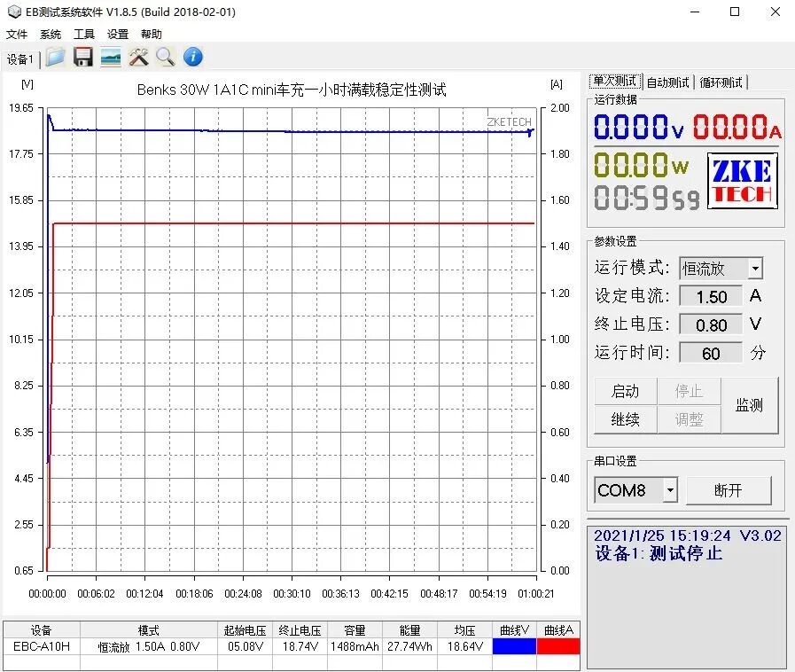Click the 均压 column header
Image resolution: width=795 pixels, height=672 pixels.
coord(465,630)
